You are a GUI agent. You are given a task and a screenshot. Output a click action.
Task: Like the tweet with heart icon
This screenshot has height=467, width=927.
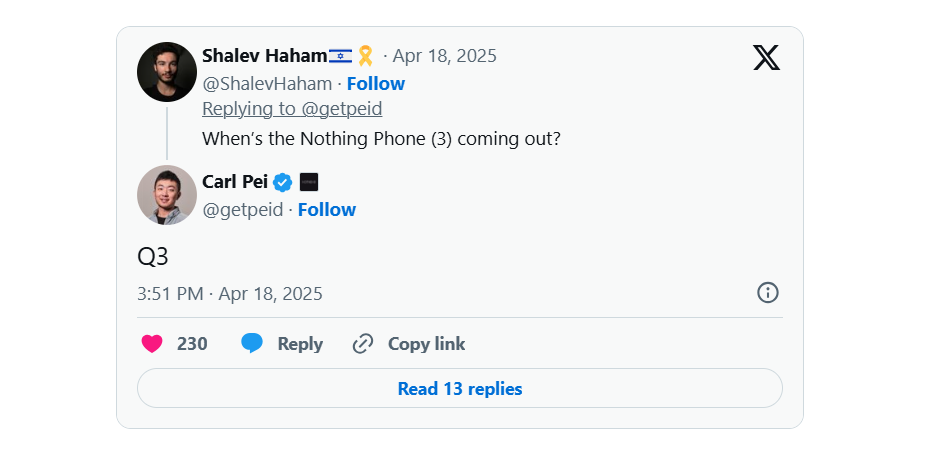pos(152,343)
